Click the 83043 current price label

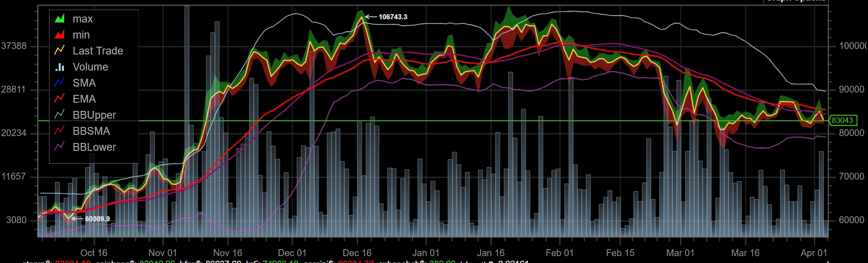click(843, 121)
